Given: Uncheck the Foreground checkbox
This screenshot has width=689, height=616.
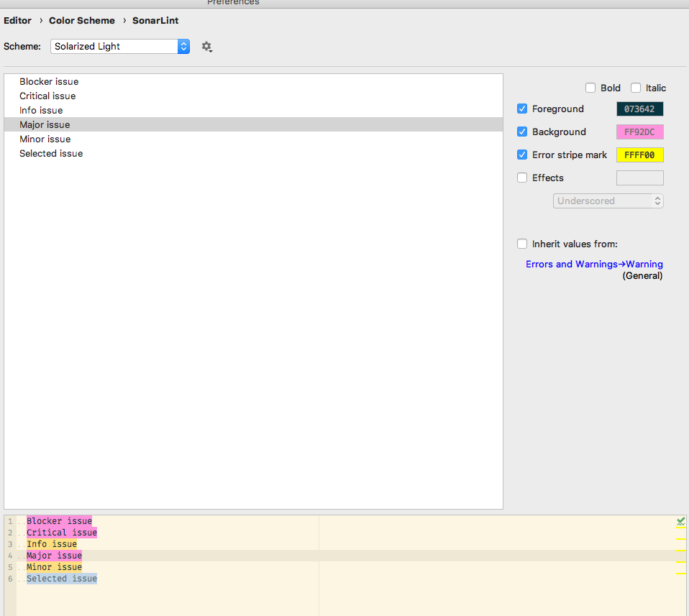Looking at the screenshot, I should pos(522,109).
